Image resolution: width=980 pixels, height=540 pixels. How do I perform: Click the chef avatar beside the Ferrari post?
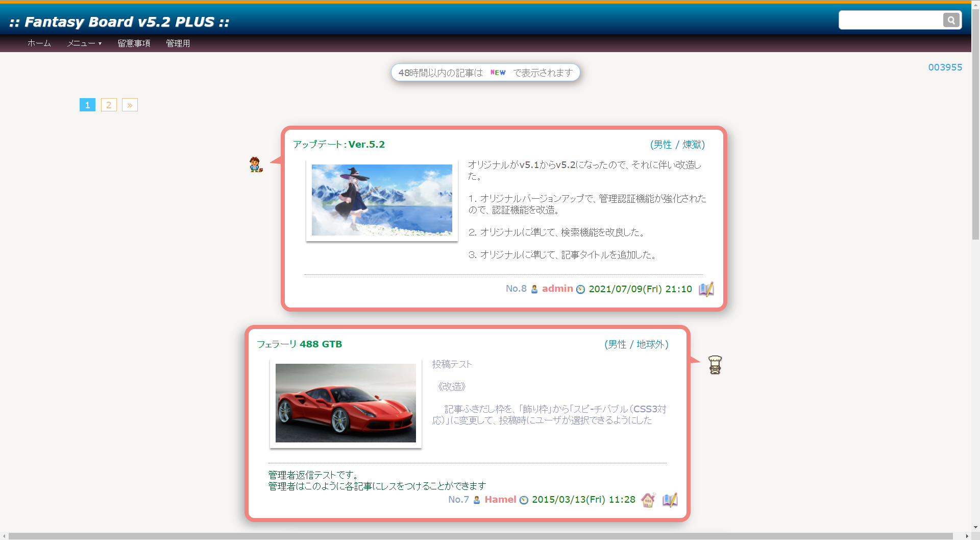[715, 365]
